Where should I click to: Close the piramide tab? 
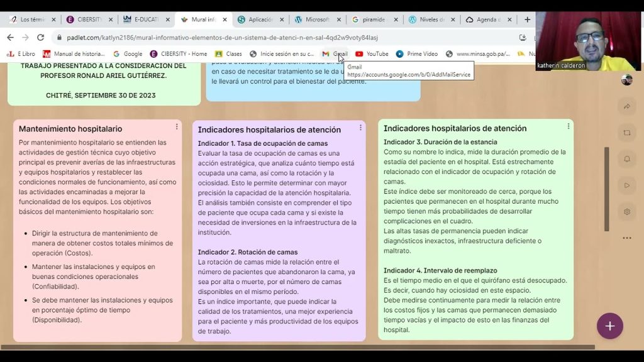tap(396, 19)
